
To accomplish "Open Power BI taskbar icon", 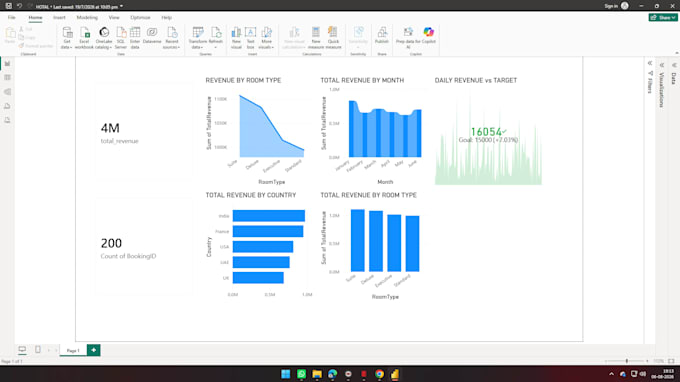I will click(x=395, y=374).
